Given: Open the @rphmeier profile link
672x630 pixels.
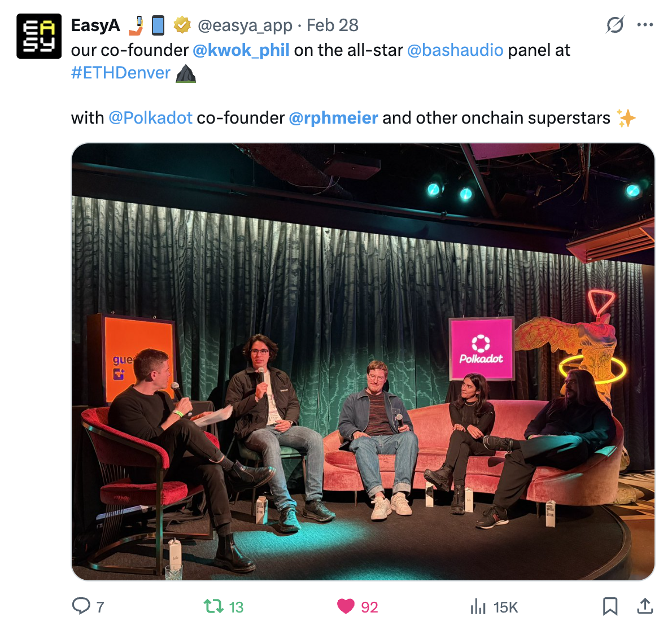Looking at the screenshot, I should click(333, 118).
